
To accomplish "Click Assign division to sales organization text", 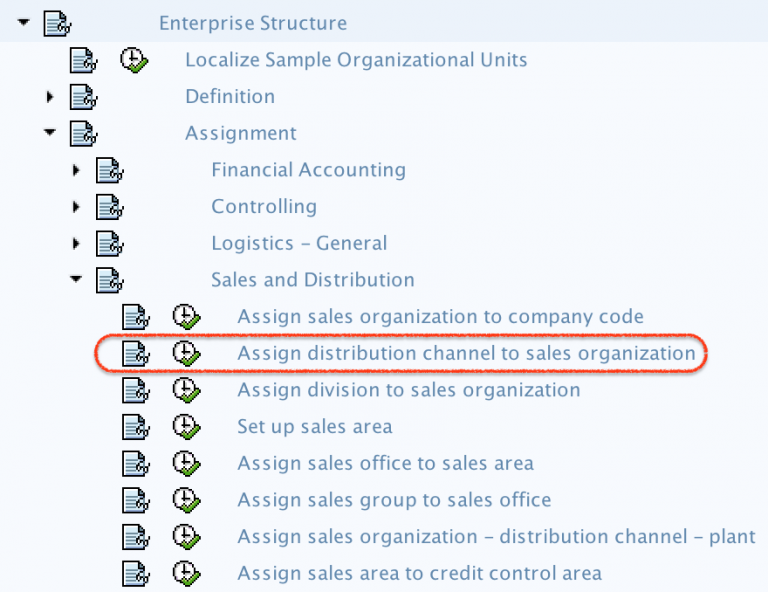I will [409, 390].
